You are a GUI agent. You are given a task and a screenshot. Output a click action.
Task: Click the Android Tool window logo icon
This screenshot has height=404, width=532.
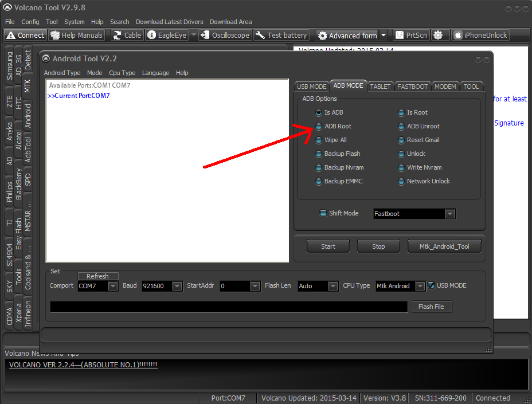pyautogui.click(x=46, y=58)
